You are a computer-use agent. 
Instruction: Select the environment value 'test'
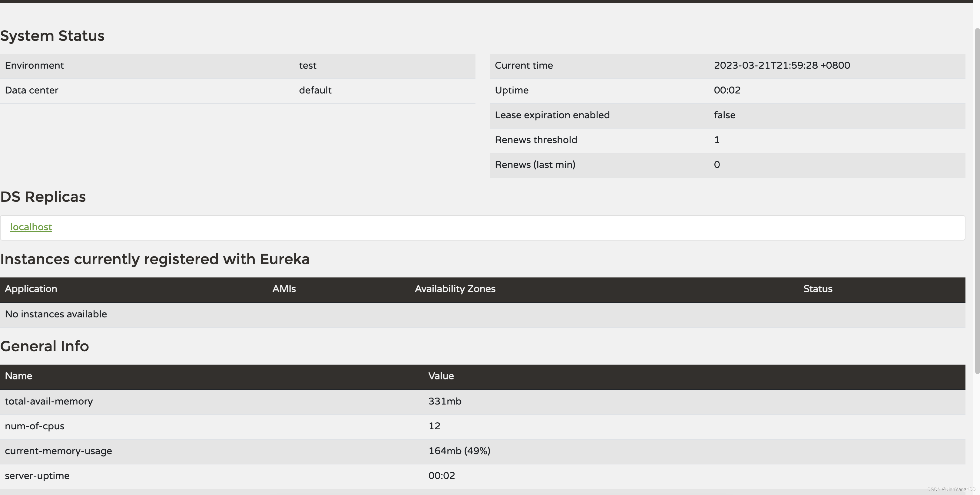(307, 65)
